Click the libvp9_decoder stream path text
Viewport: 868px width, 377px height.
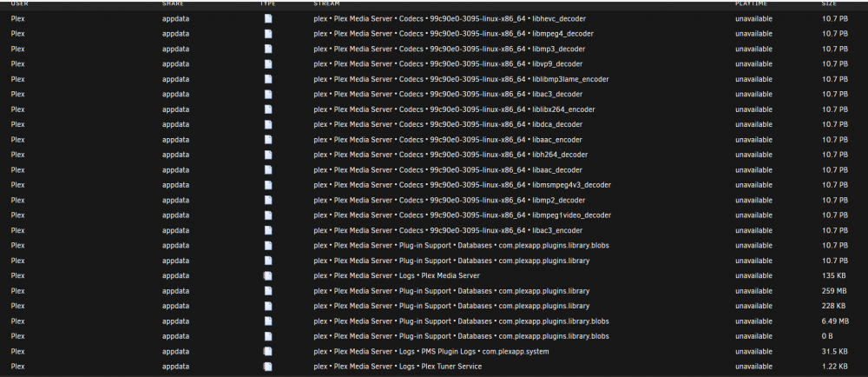[x=448, y=63]
